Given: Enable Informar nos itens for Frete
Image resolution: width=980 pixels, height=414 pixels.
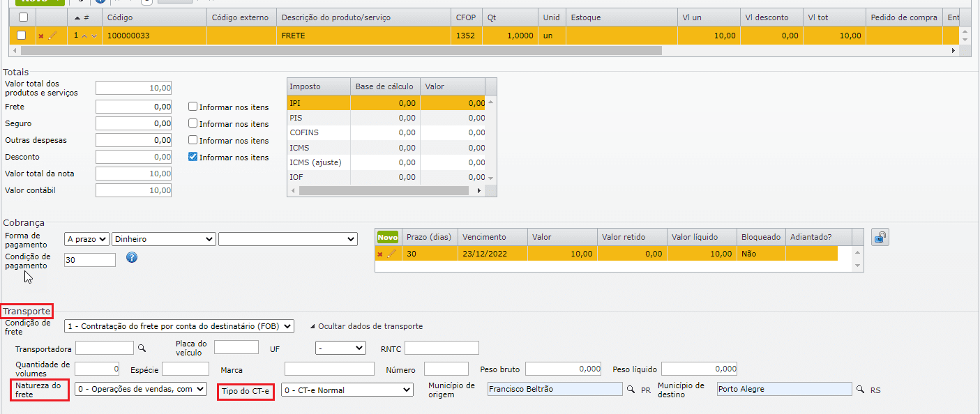Looking at the screenshot, I should (x=193, y=107).
